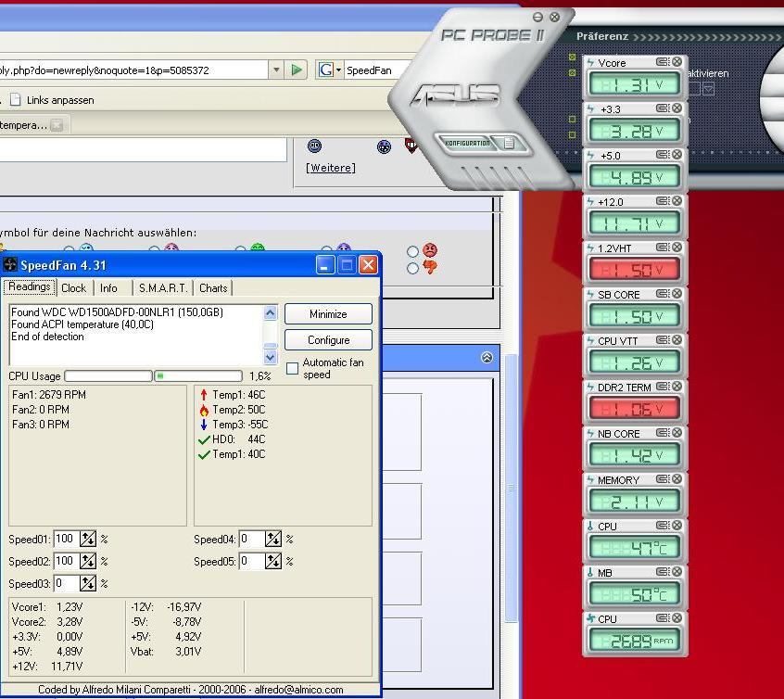Screen dimensions: 784x699
Task: Switch to the Readings tab in SpeedFan
Action: (30, 286)
